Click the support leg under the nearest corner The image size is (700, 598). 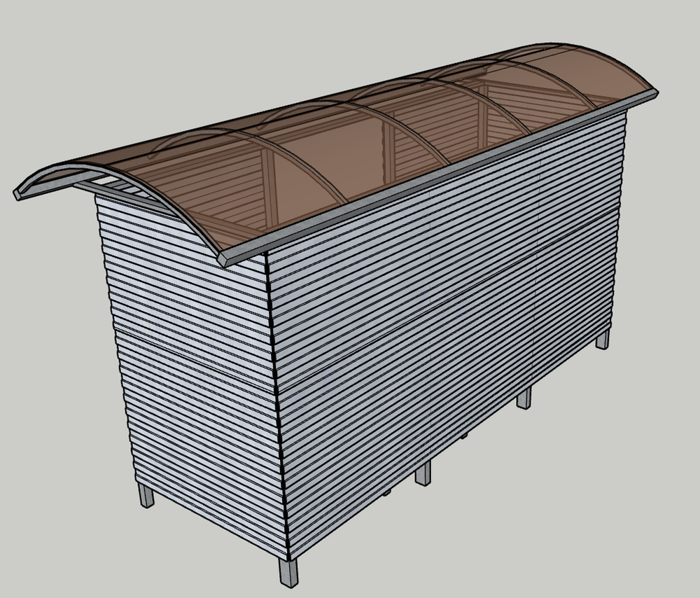pyautogui.click(x=288, y=573)
